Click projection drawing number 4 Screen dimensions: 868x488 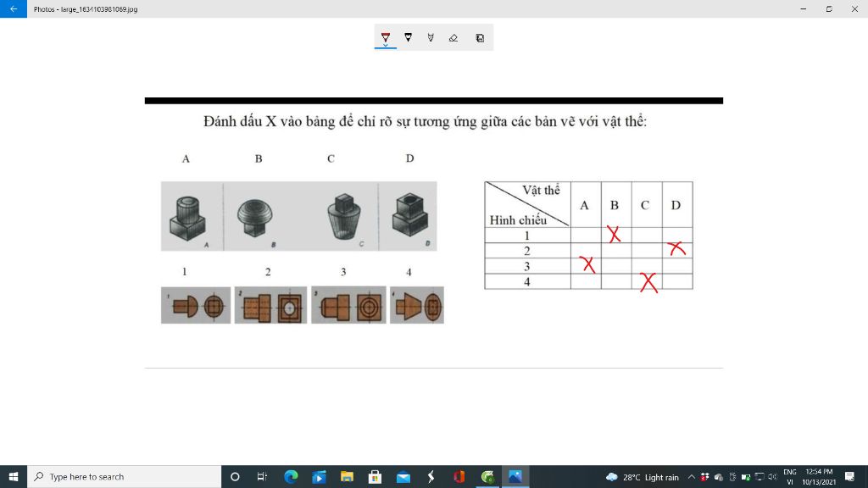417,305
